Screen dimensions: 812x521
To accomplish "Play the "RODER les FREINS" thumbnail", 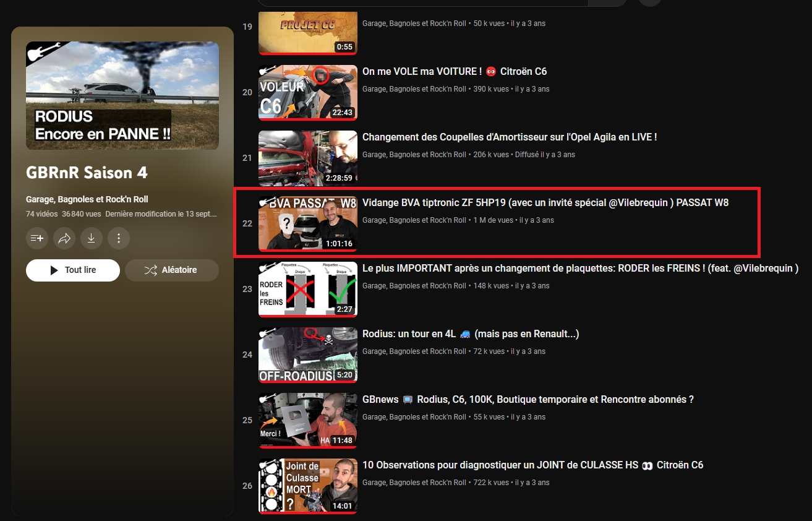I will click(x=308, y=289).
